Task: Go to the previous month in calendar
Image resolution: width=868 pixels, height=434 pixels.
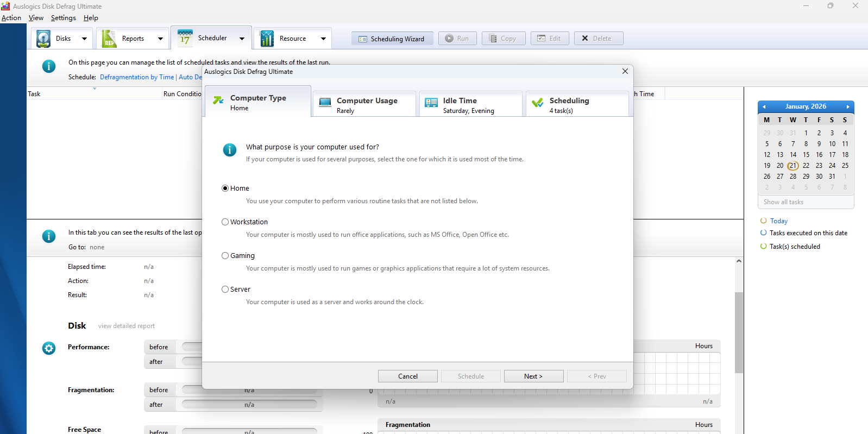Action: pos(764,107)
